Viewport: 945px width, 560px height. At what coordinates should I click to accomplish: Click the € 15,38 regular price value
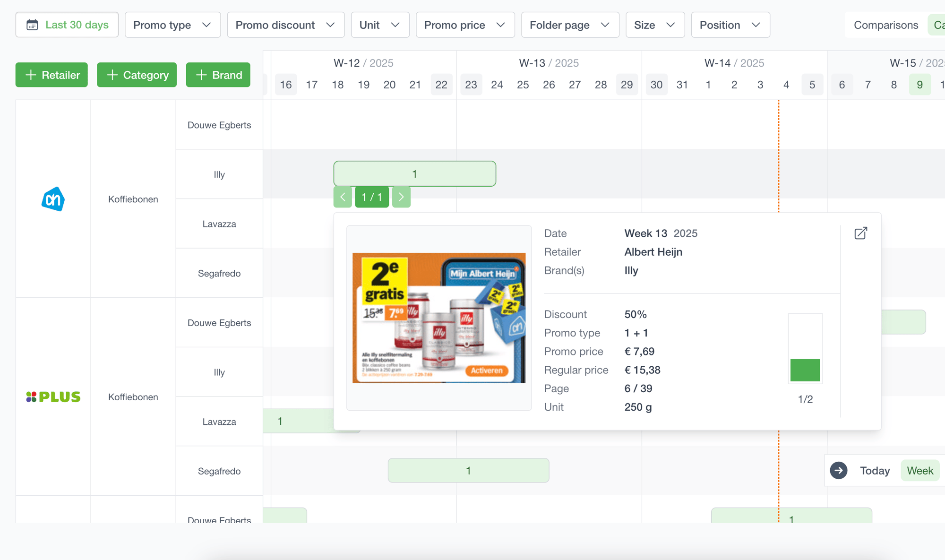[642, 370]
